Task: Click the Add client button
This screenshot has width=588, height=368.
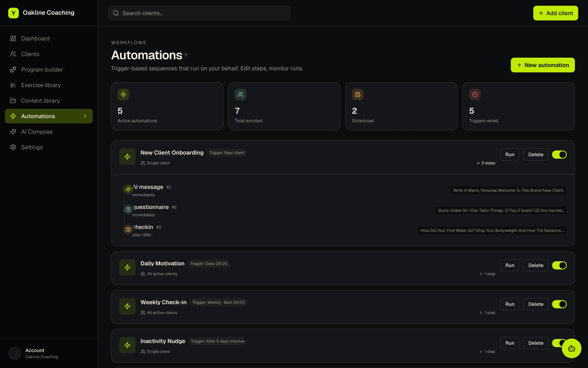Action: point(556,13)
